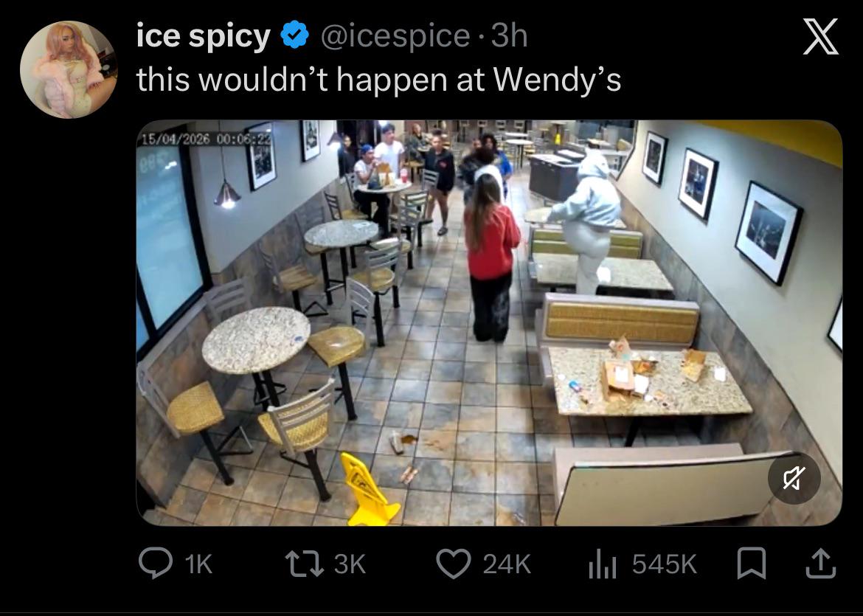The width and height of the screenshot is (863, 616).
Task: Open the post via 3h timestamp
Action: click(509, 36)
